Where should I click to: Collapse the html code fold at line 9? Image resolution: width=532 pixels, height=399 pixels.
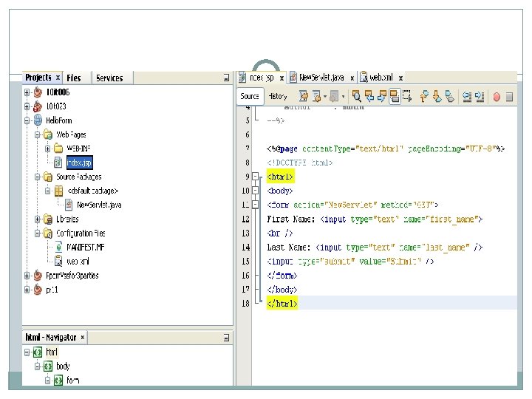click(255, 177)
